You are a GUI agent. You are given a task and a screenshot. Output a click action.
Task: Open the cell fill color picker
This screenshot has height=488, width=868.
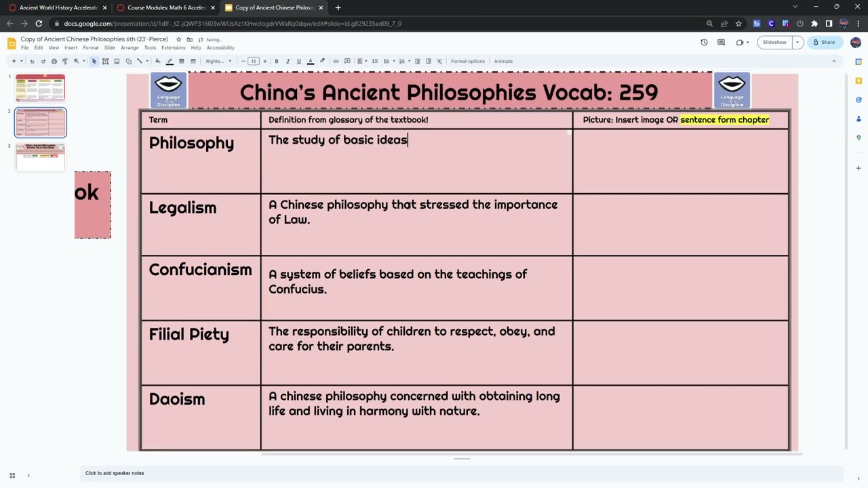coord(158,61)
